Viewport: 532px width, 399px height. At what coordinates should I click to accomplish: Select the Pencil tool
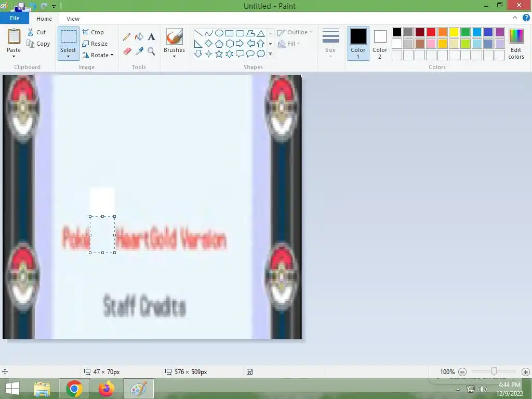[x=127, y=37]
